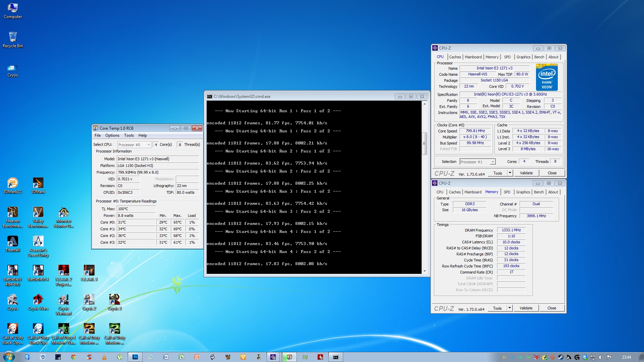Switch to the CPU tab in the lower CPU-Z window
The image size is (644, 362).
click(440, 192)
